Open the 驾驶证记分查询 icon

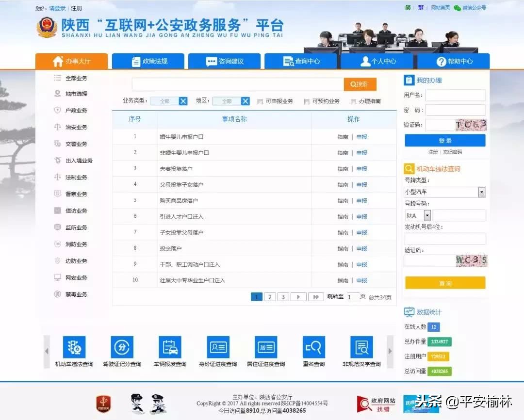click(122, 347)
